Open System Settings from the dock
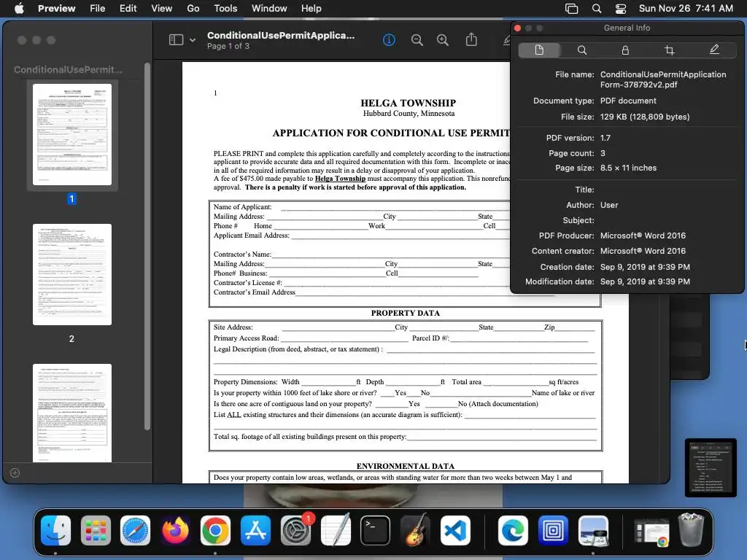Screen dimensions: 747x560 295,530
